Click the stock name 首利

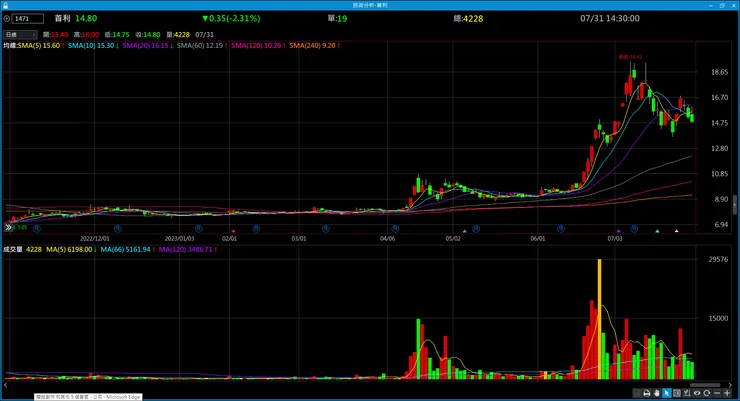[x=62, y=18]
